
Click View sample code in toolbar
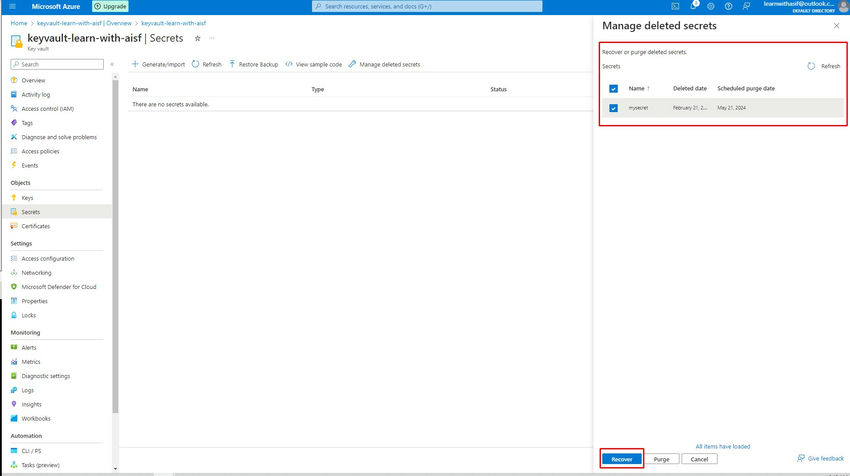pos(314,64)
